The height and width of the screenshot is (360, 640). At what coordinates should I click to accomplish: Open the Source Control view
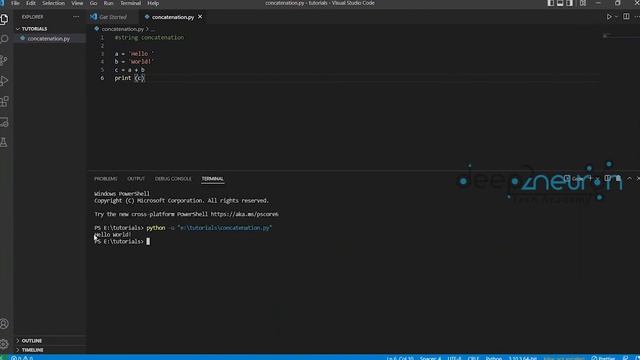coord(4,60)
